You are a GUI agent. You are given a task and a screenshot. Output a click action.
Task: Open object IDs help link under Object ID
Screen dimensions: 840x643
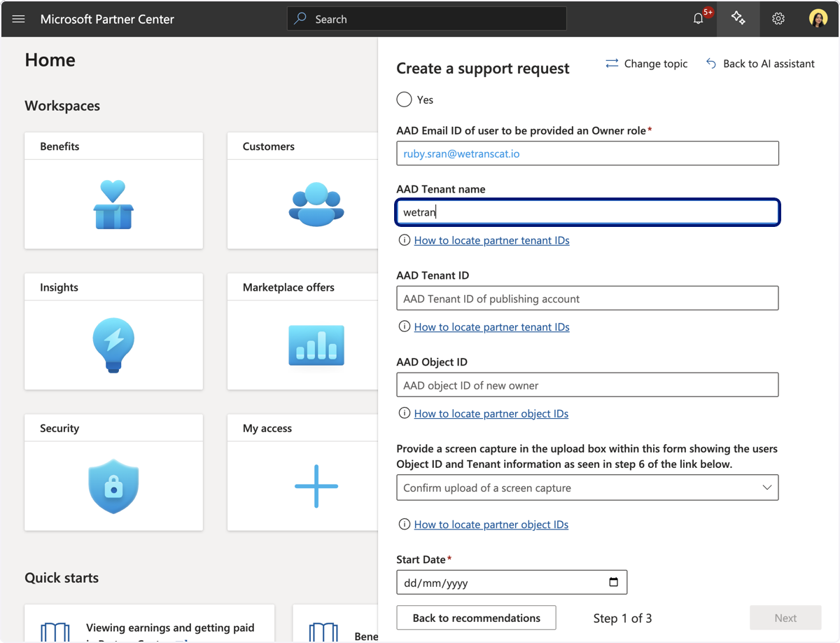(x=491, y=414)
